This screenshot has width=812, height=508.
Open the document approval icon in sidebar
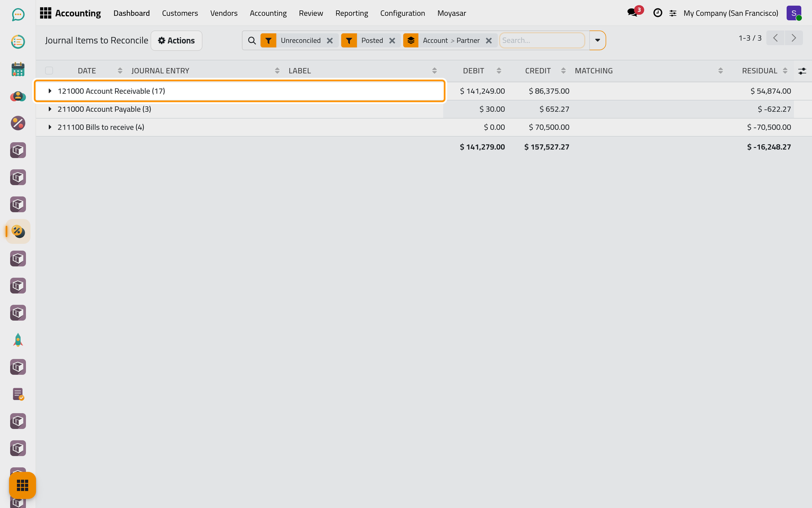pyautogui.click(x=18, y=394)
